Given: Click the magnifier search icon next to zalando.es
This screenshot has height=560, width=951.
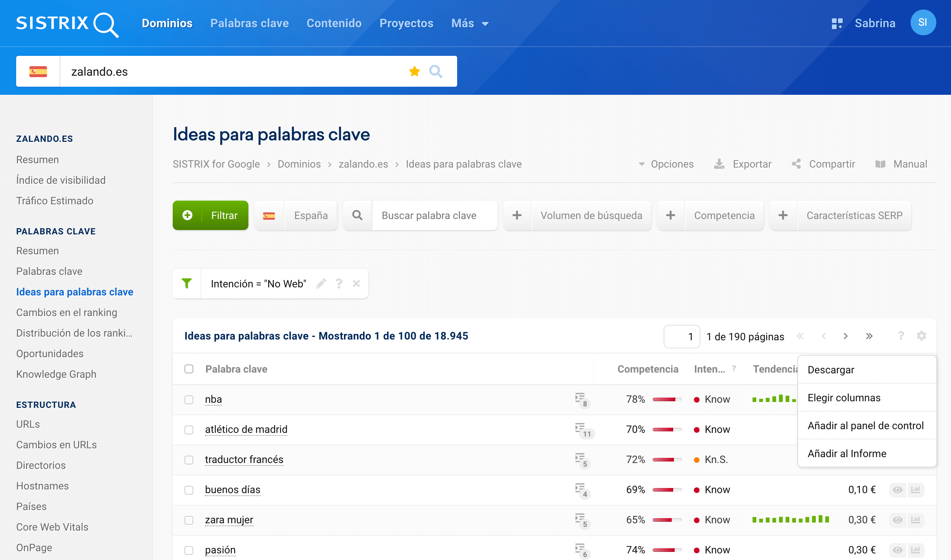Looking at the screenshot, I should click(x=435, y=71).
